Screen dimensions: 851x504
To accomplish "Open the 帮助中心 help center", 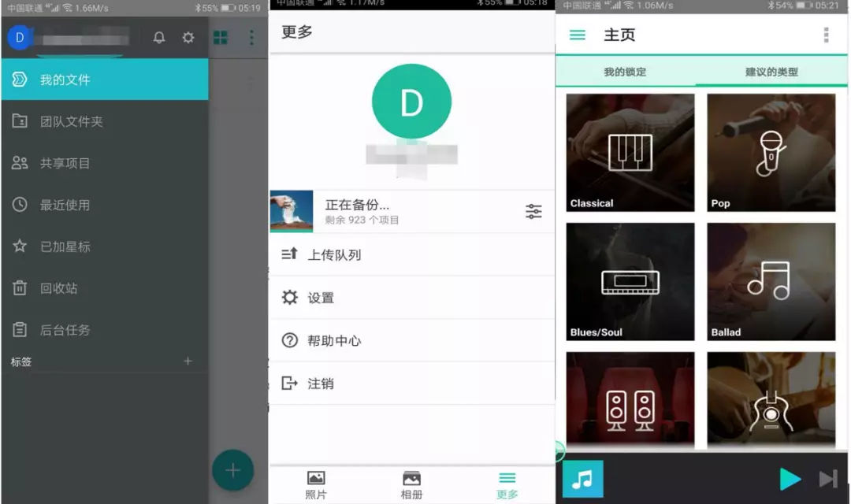I will coord(339,340).
